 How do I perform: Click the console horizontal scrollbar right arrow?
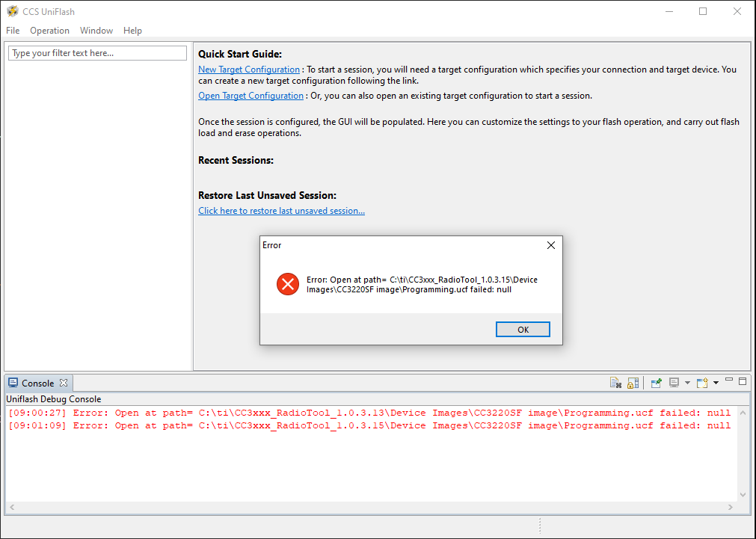point(731,507)
